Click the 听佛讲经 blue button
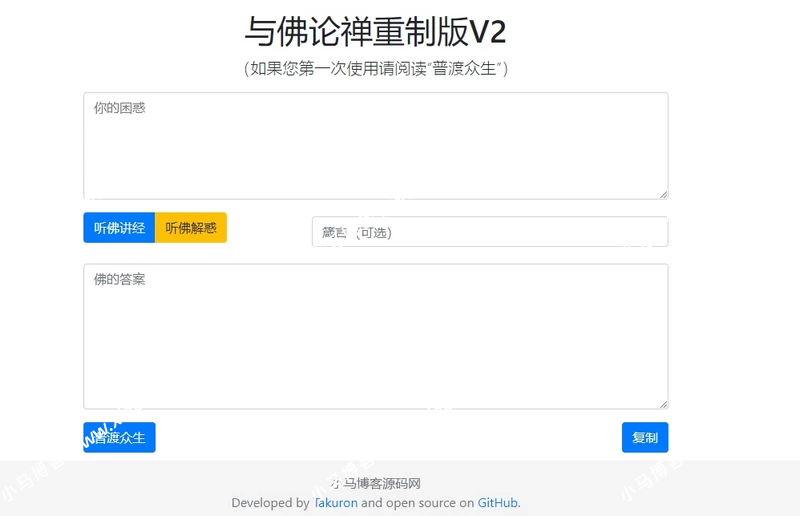Image resolution: width=800 pixels, height=516 pixels. [119, 228]
